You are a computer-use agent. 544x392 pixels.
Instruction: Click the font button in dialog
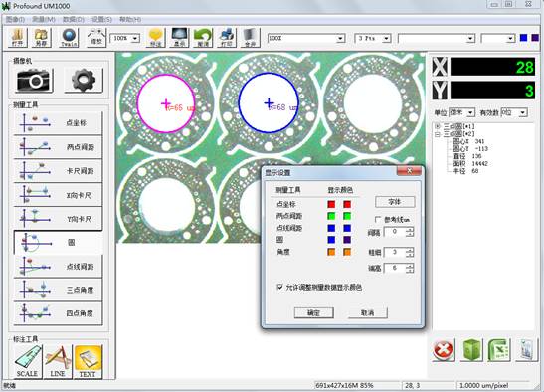pos(395,202)
